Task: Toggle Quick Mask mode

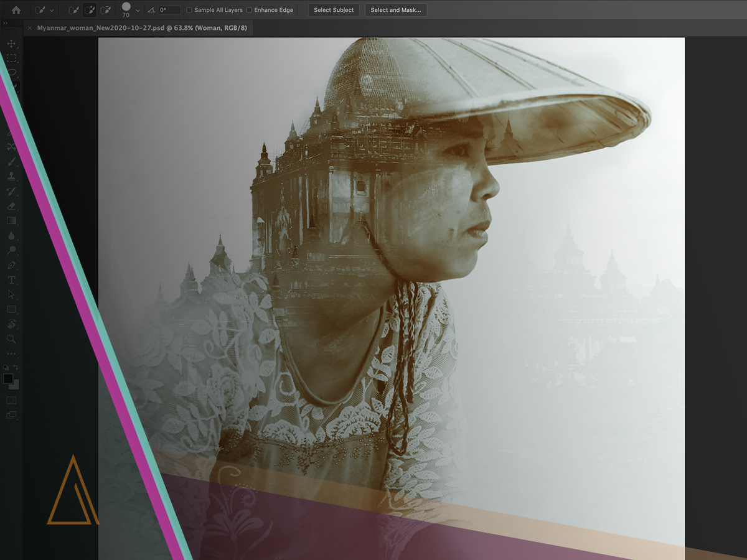Action: pyautogui.click(x=11, y=400)
